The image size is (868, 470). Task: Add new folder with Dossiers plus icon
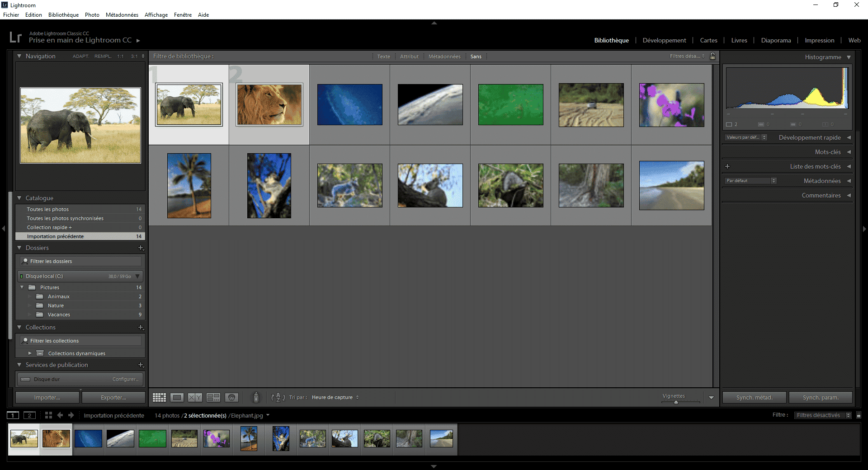[141, 248]
